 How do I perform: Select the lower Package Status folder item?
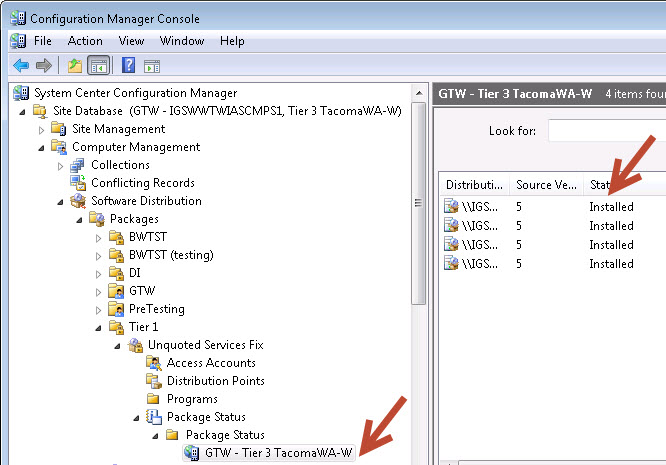click(225, 435)
